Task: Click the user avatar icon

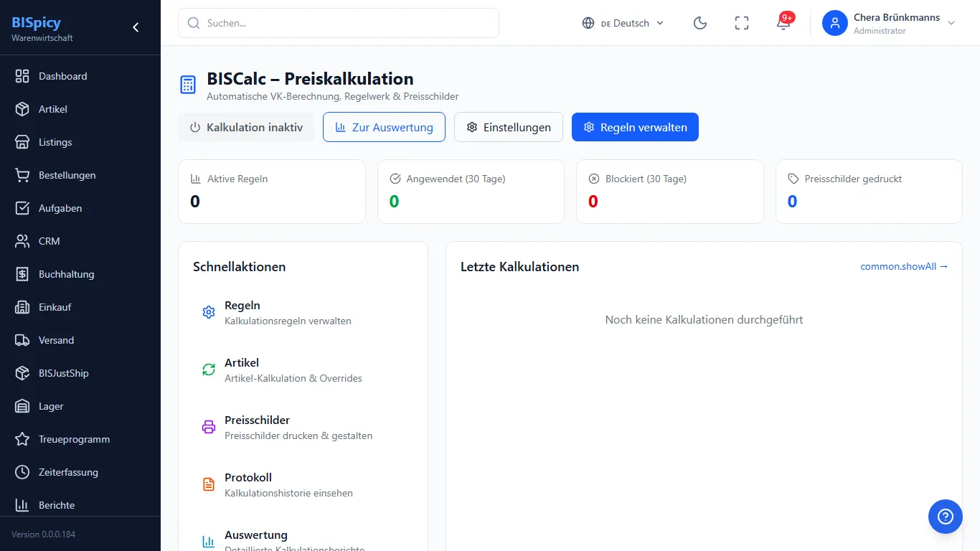Action: [x=835, y=23]
